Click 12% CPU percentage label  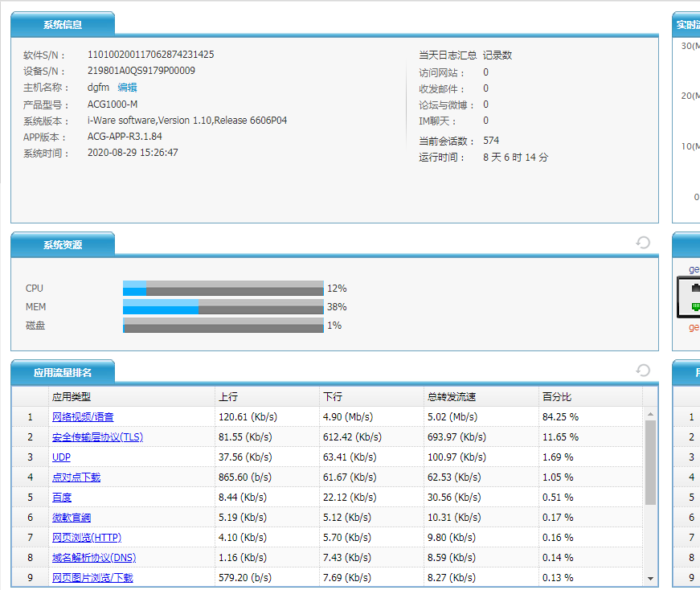pyautogui.click(x=337, y=289)
